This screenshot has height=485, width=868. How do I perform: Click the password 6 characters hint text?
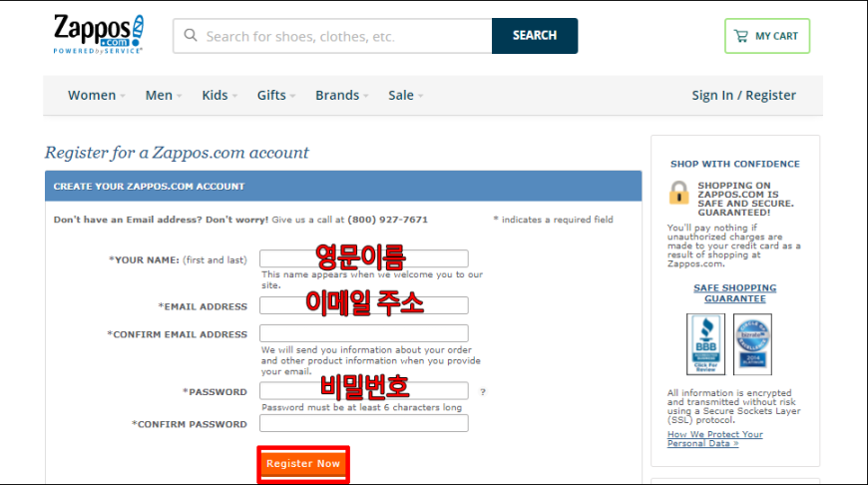[361, 407]
